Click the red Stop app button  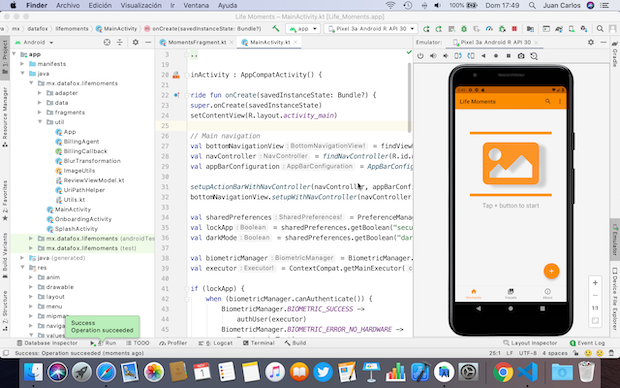[x=514, y=29]
